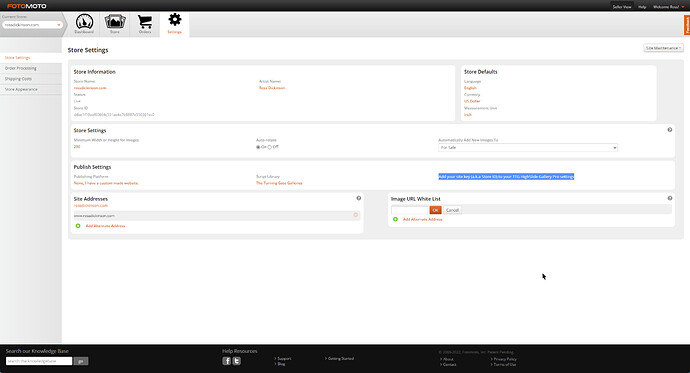Open the Orders shopping cart icon
Viewport: 690px width, 373px height.
[145, 24]
